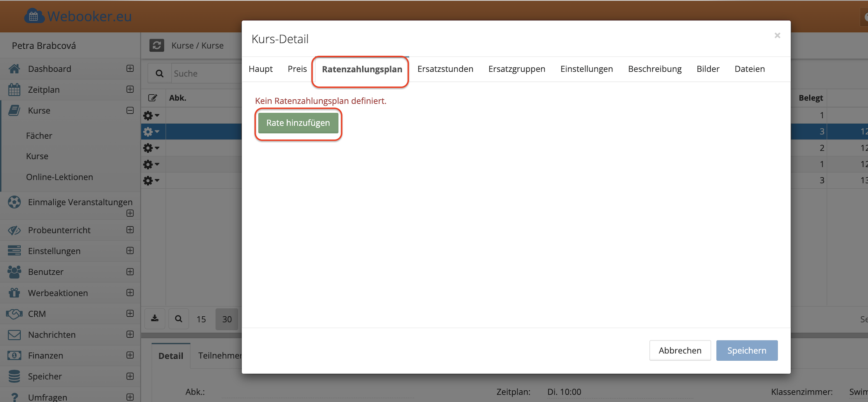Click into the Suche search field

(206, 73)
